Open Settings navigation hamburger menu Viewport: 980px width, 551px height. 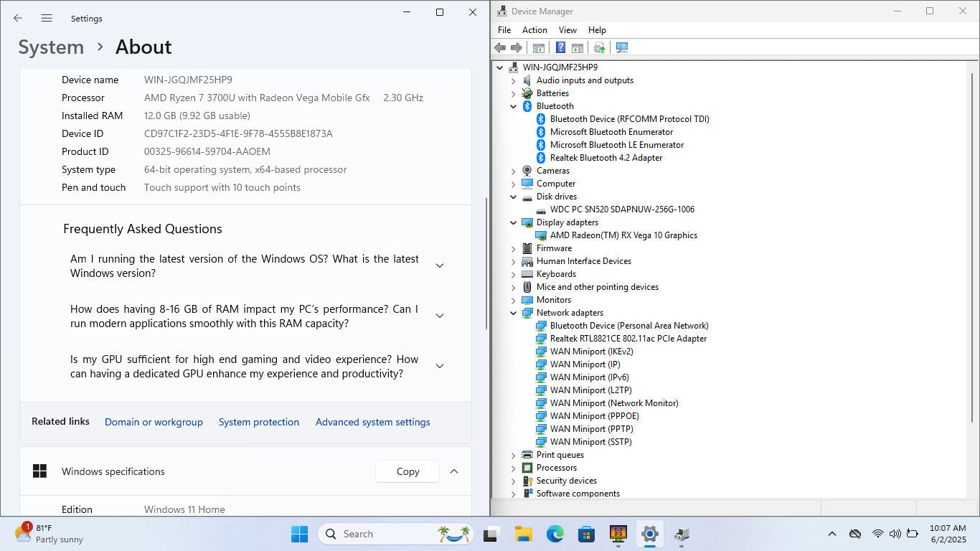[x=47, y=18]
